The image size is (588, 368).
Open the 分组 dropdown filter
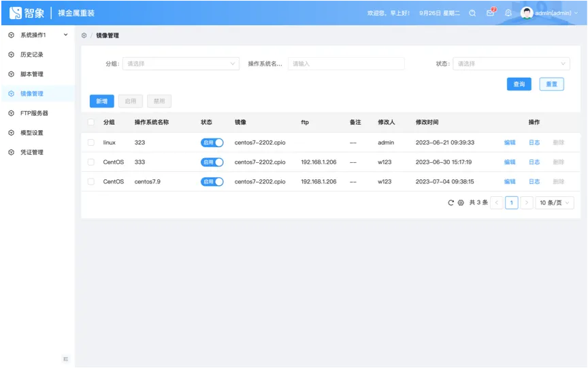[180, 64]
